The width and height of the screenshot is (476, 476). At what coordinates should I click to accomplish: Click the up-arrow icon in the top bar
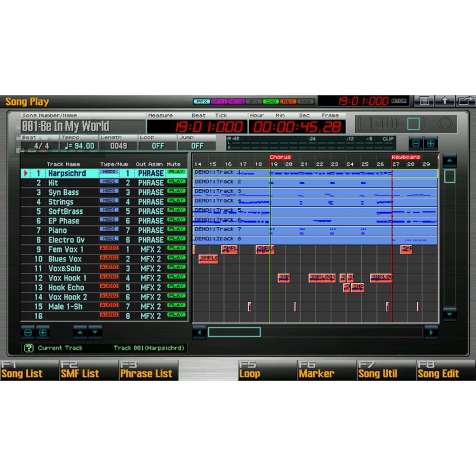(x=445, y=101)
